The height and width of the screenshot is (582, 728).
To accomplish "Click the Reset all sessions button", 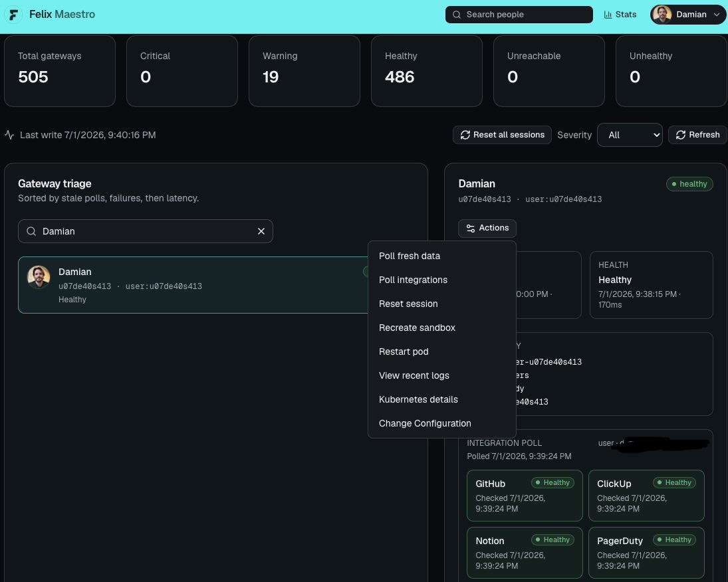I will pos(502,135).
